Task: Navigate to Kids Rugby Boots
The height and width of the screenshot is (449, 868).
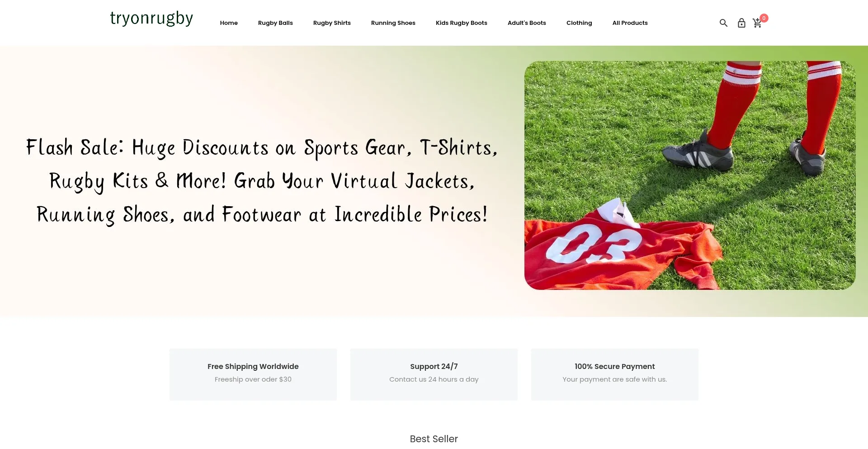Action: (x=462, y=23)
